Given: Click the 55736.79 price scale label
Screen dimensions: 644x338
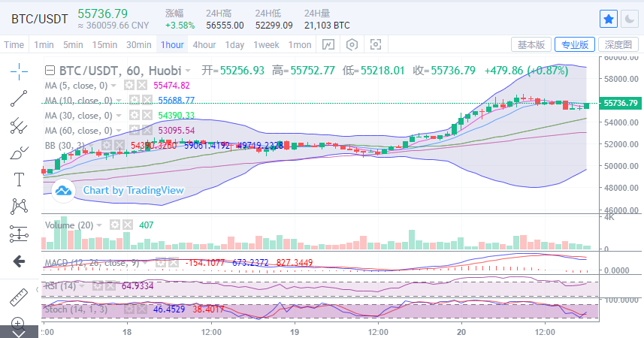Looking at the screenshot, I should click(x=620, y=103).
